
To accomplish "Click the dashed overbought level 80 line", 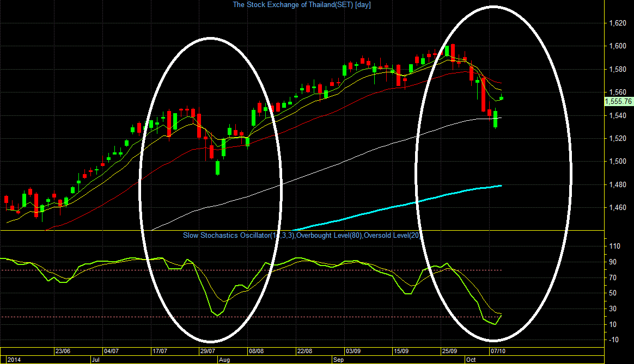I will (251, 270).
